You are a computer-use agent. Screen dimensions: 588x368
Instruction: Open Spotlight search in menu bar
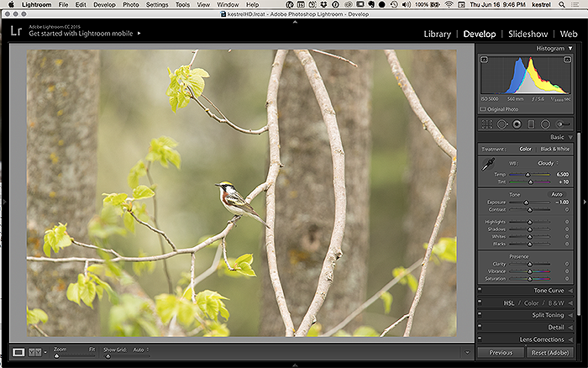561,4
